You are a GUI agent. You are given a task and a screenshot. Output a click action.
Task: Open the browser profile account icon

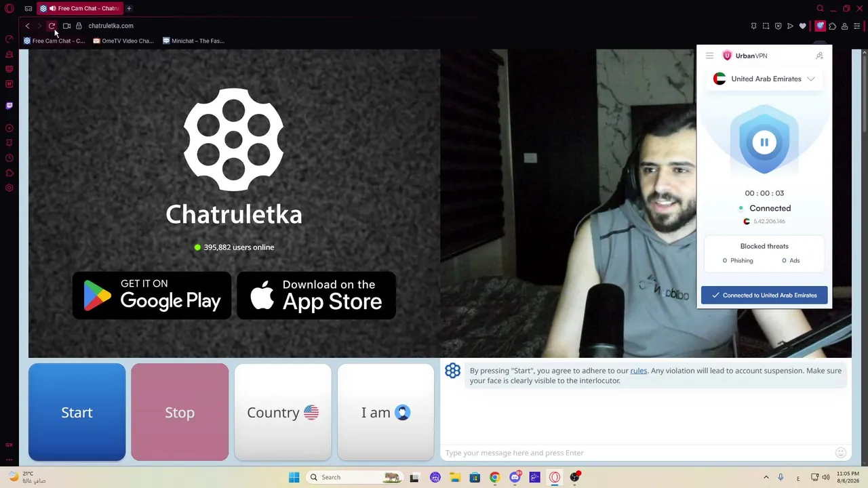844,26
